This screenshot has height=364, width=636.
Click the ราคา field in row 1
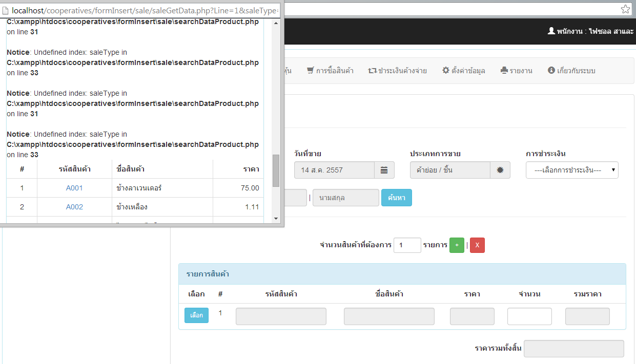coord(472,316)
